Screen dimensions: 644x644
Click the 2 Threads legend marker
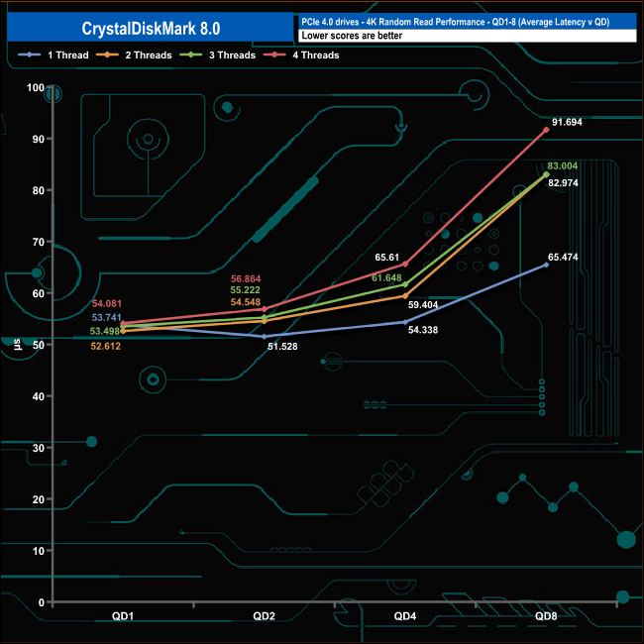(x=107, y=55)
